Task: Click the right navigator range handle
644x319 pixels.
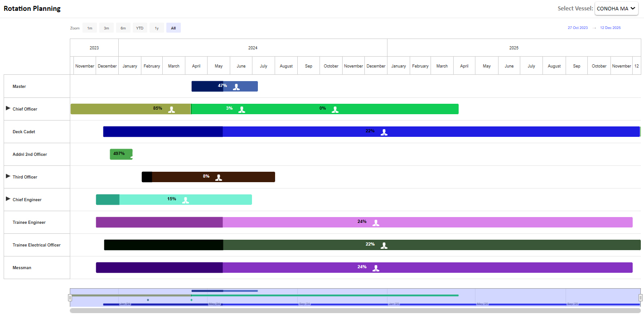Action: tap(640, 298)
